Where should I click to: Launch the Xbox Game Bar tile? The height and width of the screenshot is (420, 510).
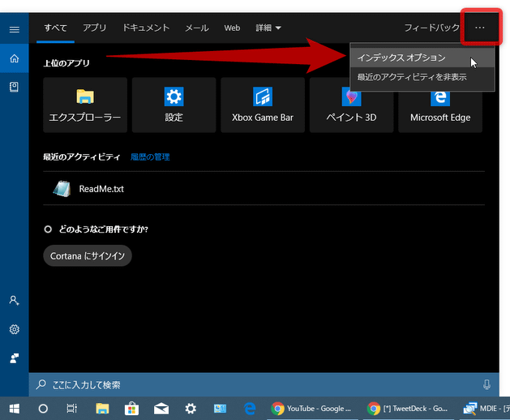[x=263, y=105]
